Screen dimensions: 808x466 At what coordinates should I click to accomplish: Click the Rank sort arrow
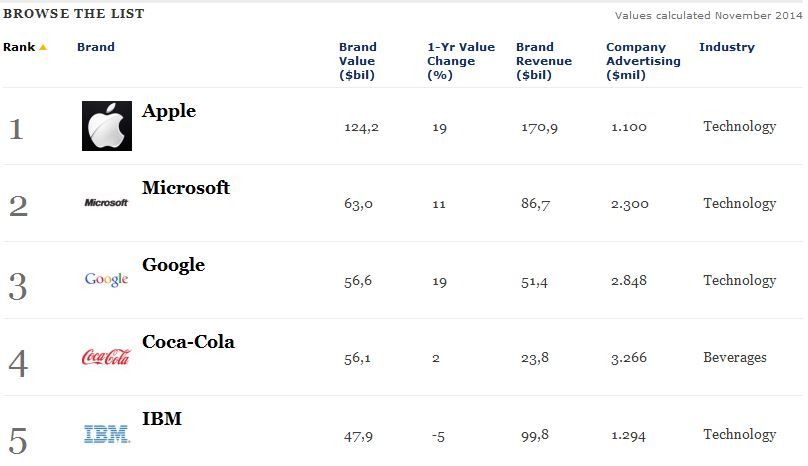pyautogui.click(x=43, y=47)
